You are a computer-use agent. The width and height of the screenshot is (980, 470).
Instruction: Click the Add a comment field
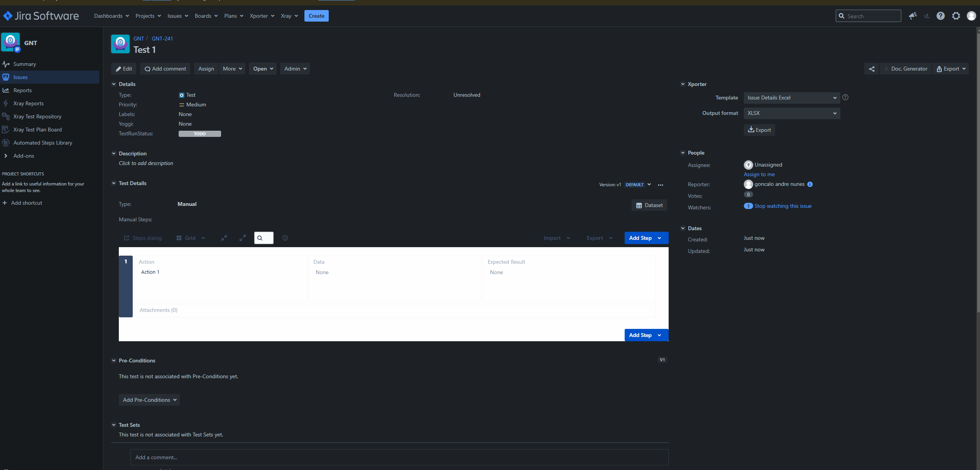coord(399,457)
